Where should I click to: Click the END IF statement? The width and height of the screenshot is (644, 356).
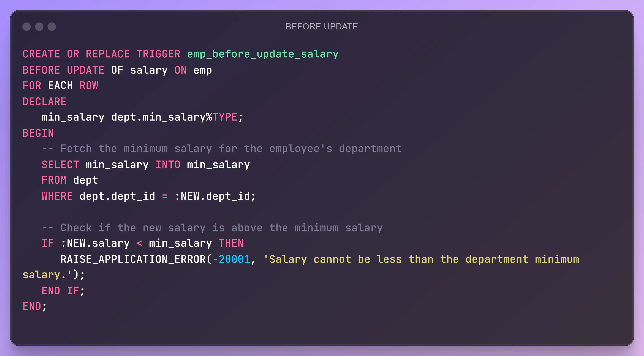tap(64, 291)
